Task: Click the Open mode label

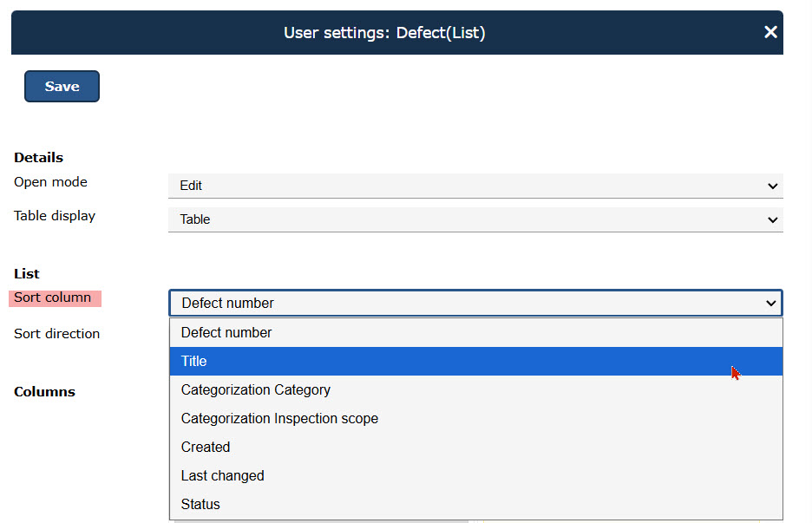Action: [x=50, y=182]
